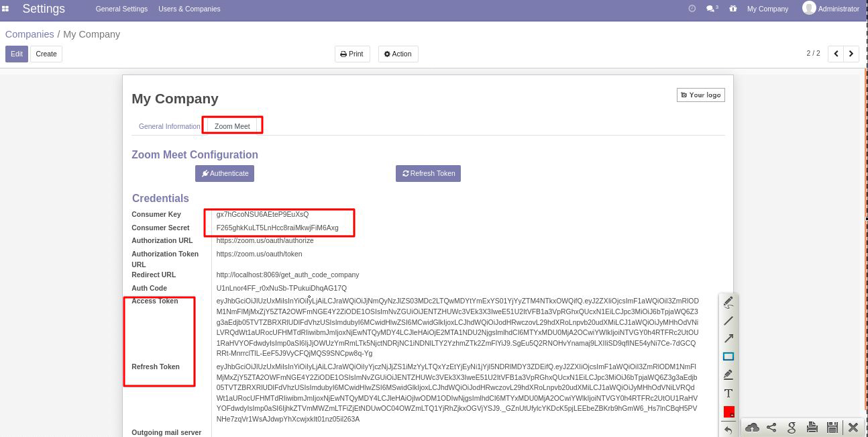The image size is (868, 437).
Task: Click the gift box icon in navbar
Action: 733,9
